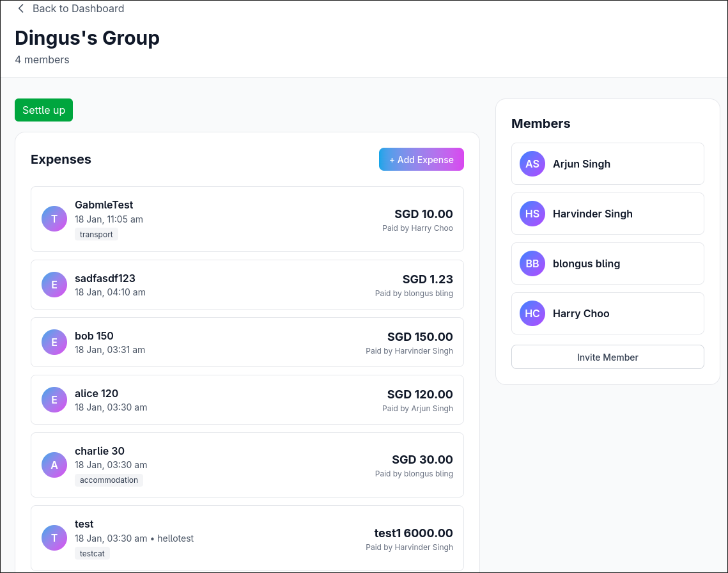
Task: Click Harry Choo's HC avatar
Action: (532, 313)
